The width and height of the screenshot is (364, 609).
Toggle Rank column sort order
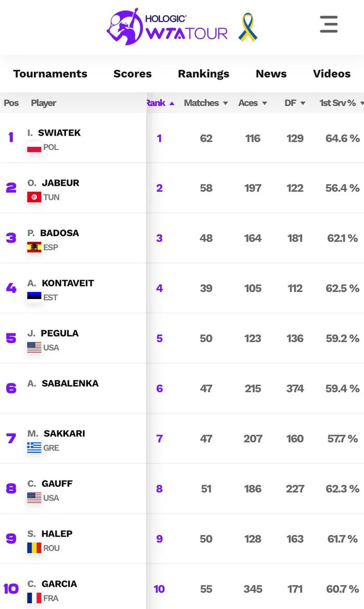click(x=161, y=103)
